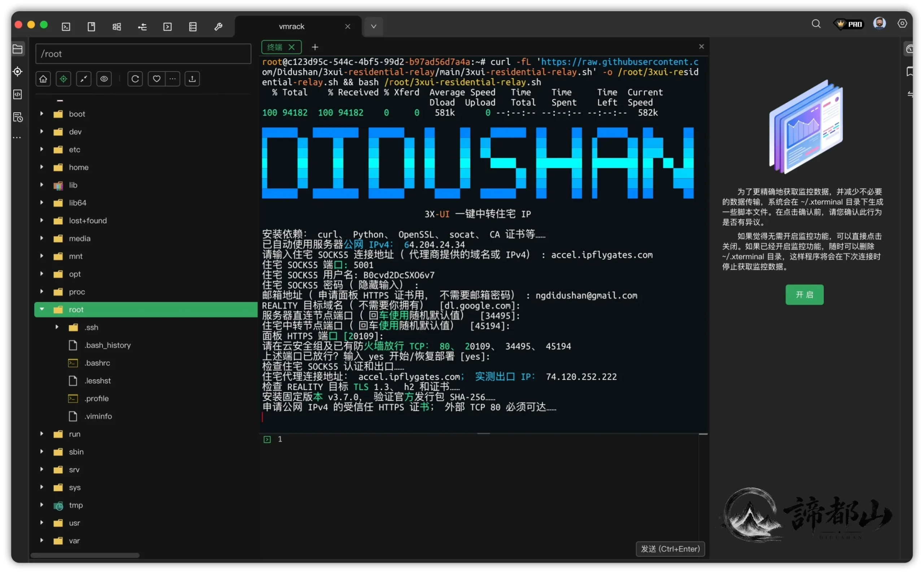Image resolution: width=924 pixels, height=574 pixels.
Task: Click the /root path input field
Action: tap(144, 54)
